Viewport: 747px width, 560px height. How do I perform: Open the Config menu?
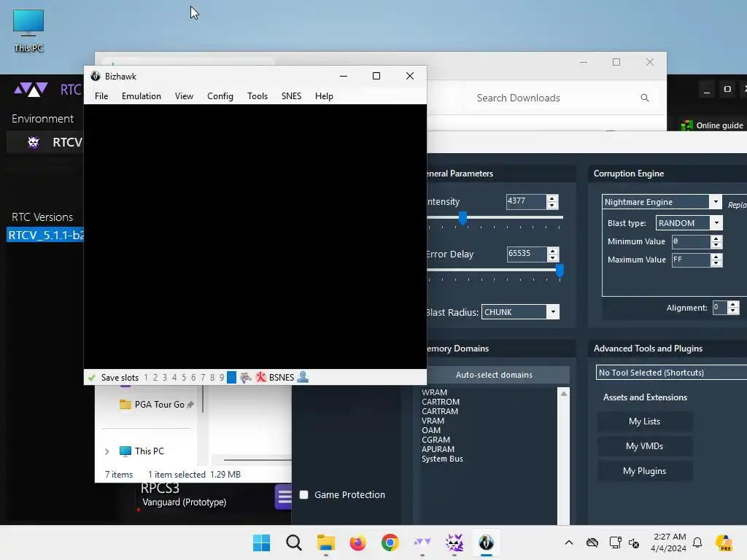point(220,96)
